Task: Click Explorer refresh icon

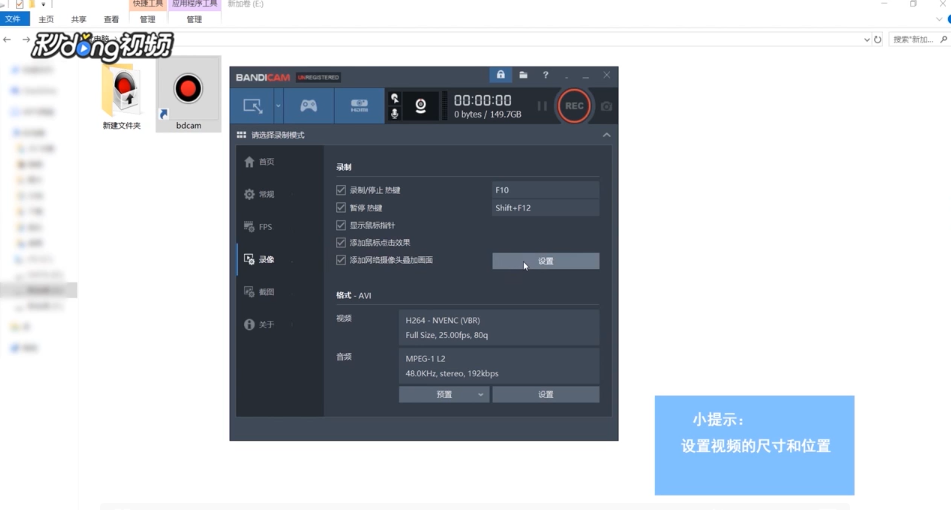Action: click(878, 39)
